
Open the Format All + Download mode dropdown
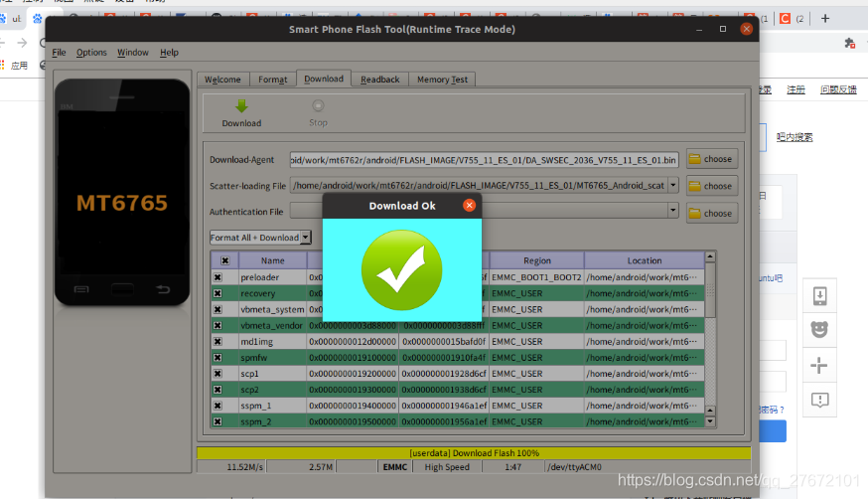tap(306, 237)
